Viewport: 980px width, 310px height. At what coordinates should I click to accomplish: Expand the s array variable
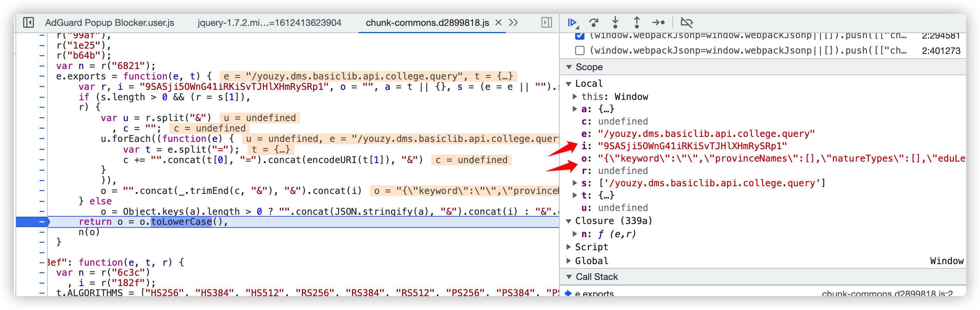point(575,183)
